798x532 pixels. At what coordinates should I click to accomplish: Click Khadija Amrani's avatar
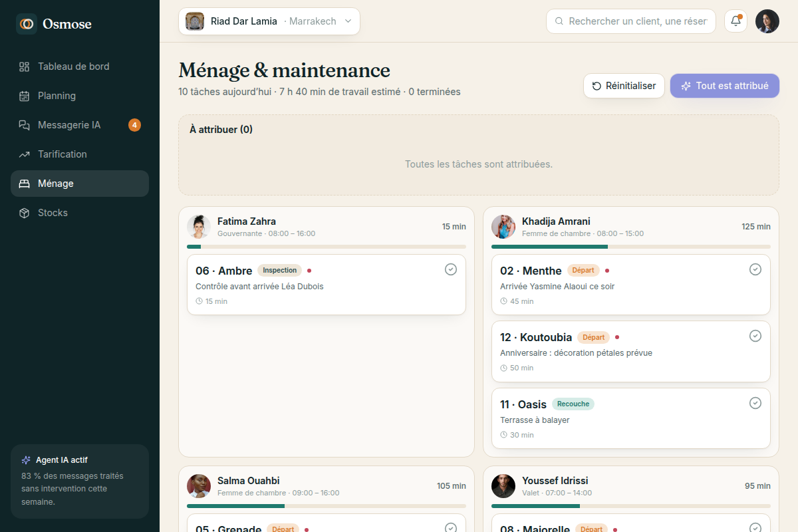503,227
